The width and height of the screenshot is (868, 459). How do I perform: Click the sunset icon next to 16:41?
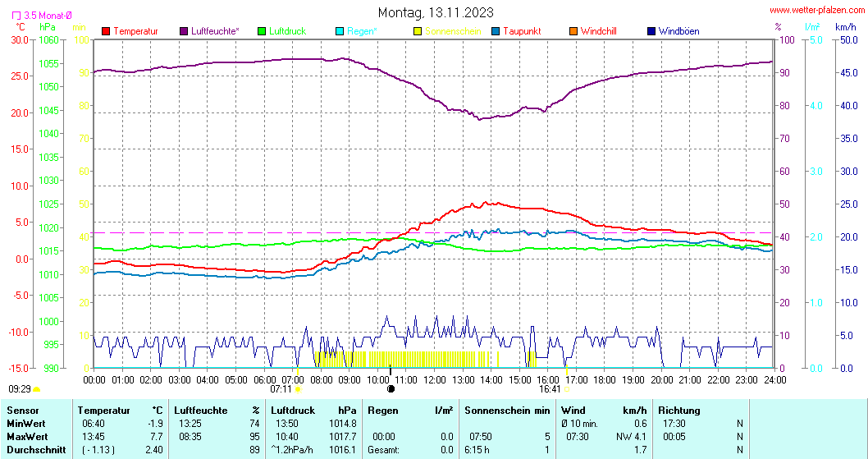pyautogui.click(x=567, y=390)
